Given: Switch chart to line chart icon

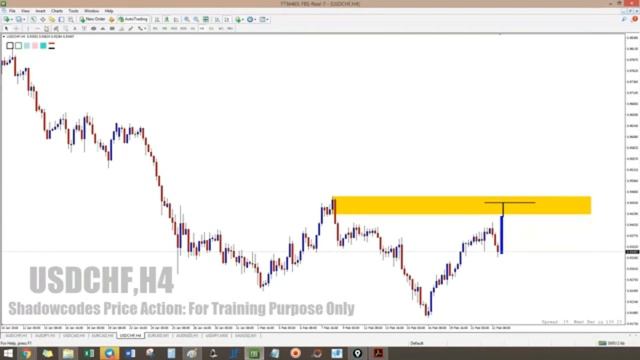Looking at the screenshot, I should [176, 19].
